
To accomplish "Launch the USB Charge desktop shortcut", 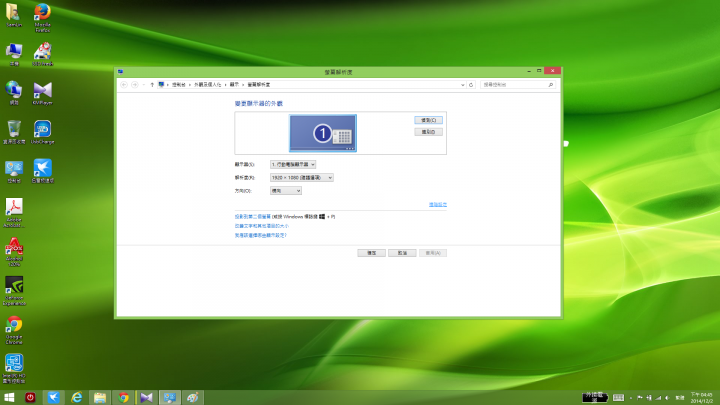I will (42, 132).
